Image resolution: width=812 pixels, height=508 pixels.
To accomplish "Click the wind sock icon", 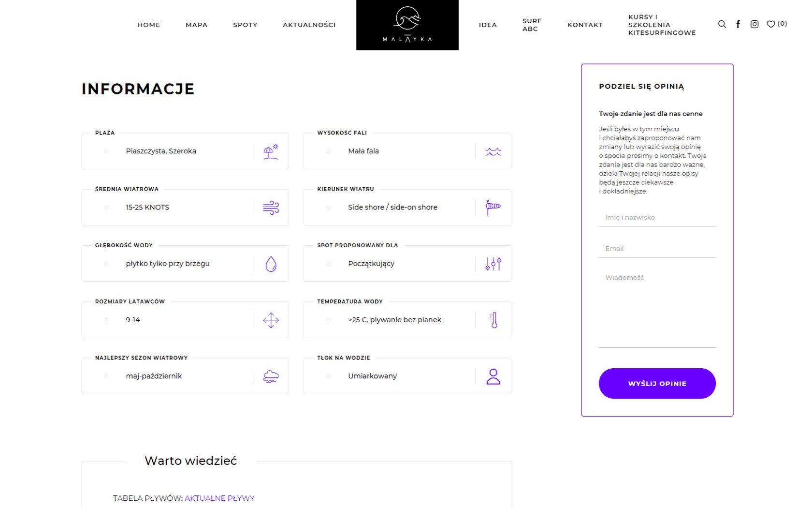I will coord(493,208).
